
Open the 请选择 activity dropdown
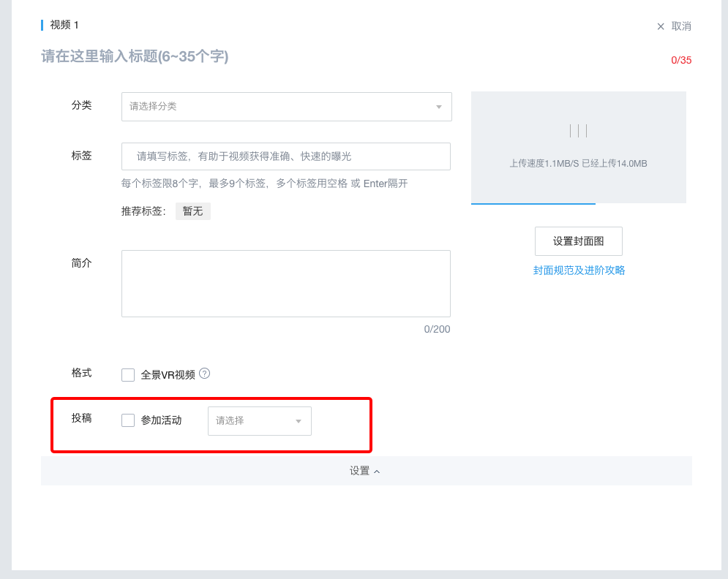pos(259,421)
